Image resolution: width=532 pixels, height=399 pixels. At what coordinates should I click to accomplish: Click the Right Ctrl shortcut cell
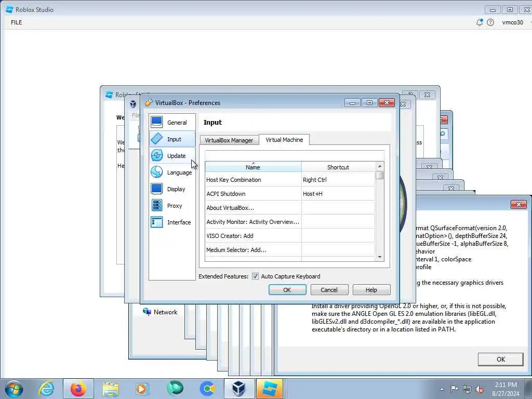pyautogui.click(x=338, y=180)
